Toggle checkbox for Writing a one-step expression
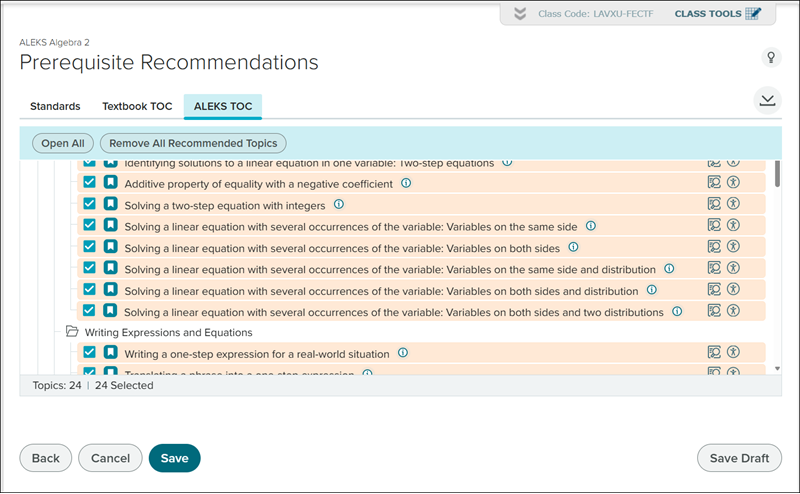This screenshot has width=800, height=494. tap(90, 353)
